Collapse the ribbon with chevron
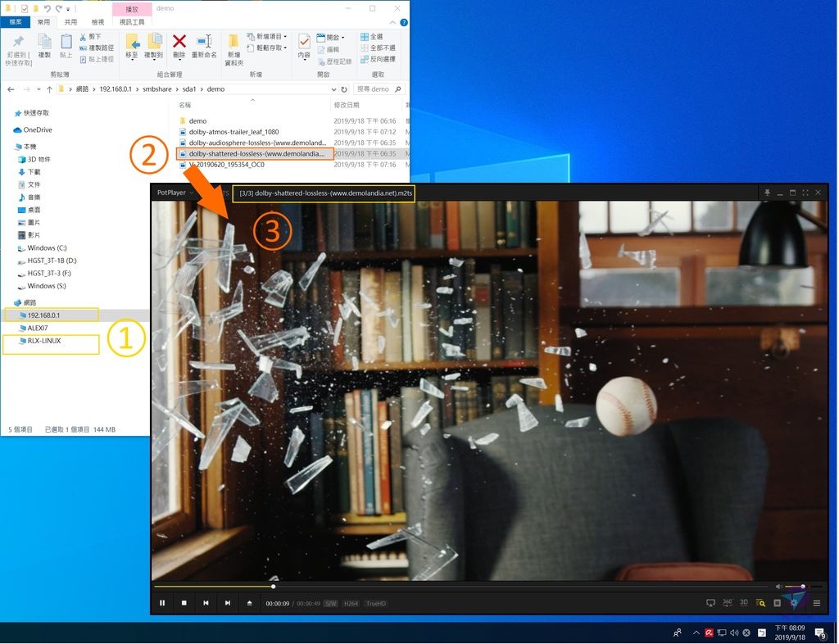The height and width of the screenshot is (644, 839). point(392,22)
